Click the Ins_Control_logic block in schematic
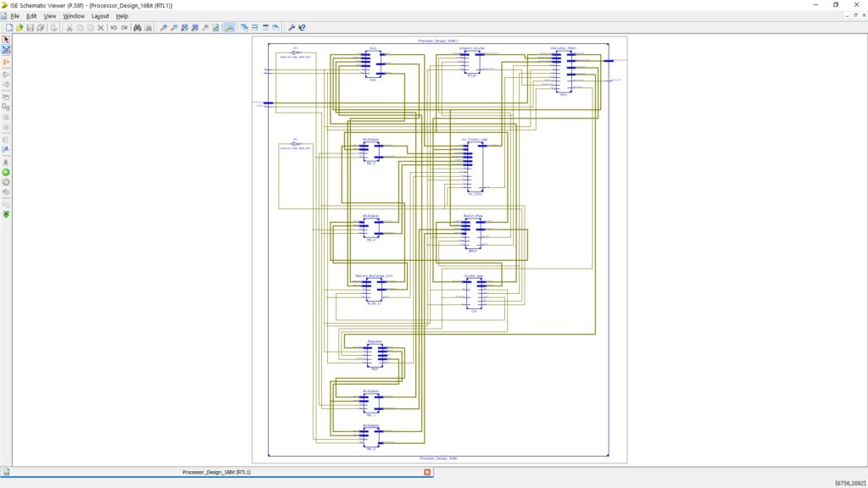Viewport: 868px width, 488px height. (475, 165)
